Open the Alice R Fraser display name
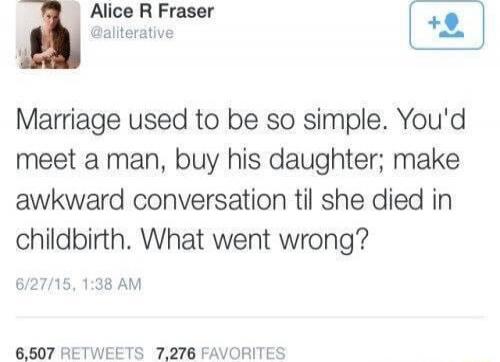The image size is (500, 362). tap(152, 11)
